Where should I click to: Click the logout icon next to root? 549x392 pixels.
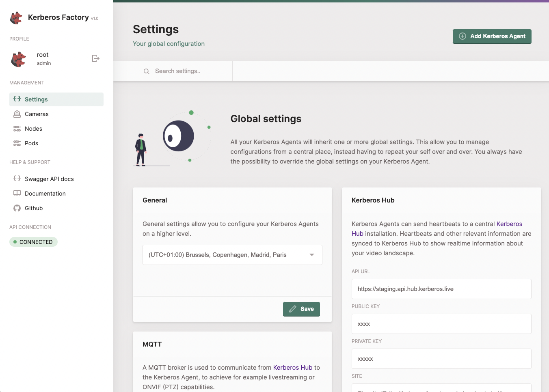(x=95, y=58)
